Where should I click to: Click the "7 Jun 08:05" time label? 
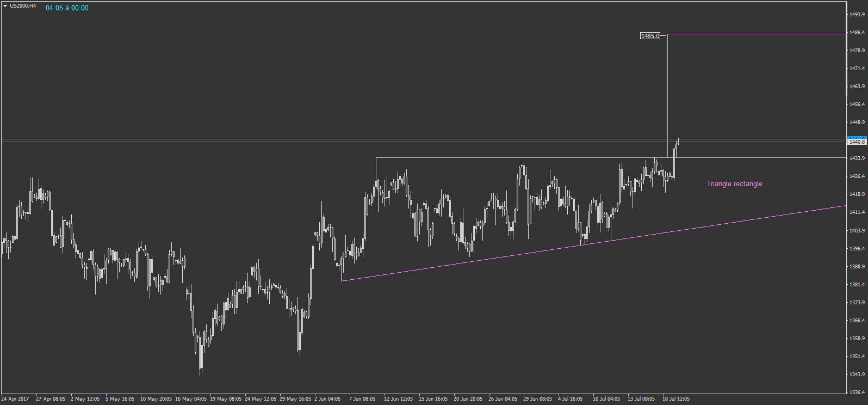(x=362, y=399)
